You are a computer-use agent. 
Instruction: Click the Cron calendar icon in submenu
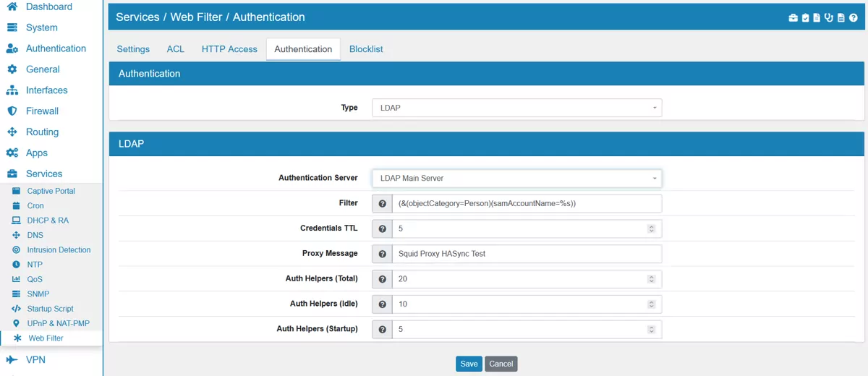(x=16, y=205)
